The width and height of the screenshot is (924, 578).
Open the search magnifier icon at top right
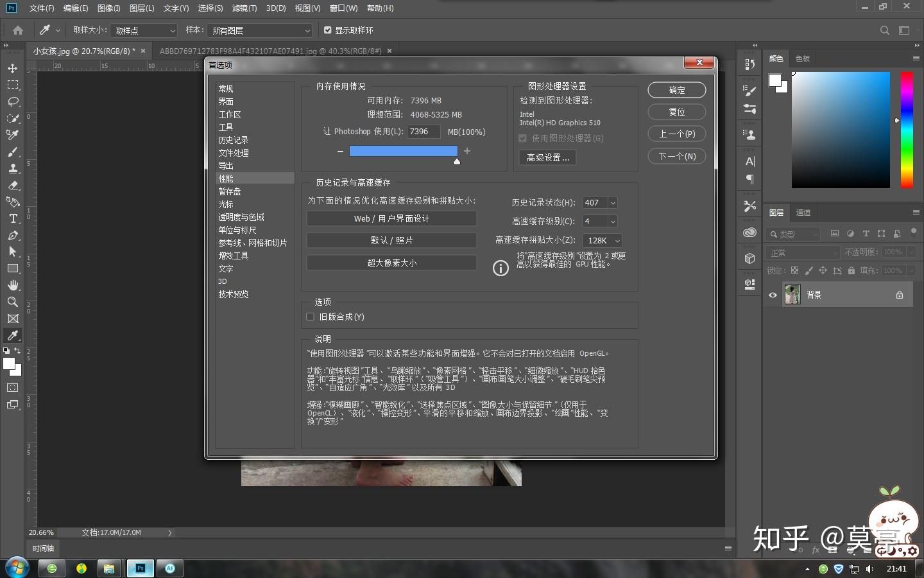pos(885,30)
